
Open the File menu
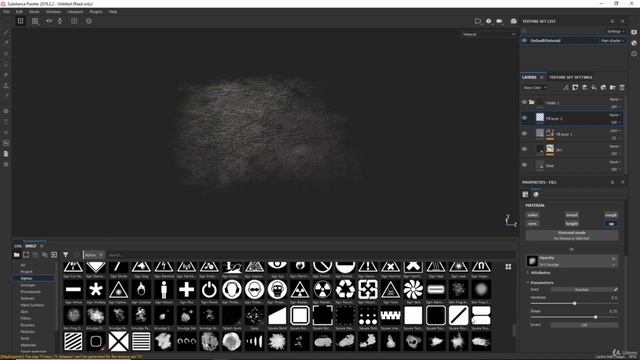point(6,12)
